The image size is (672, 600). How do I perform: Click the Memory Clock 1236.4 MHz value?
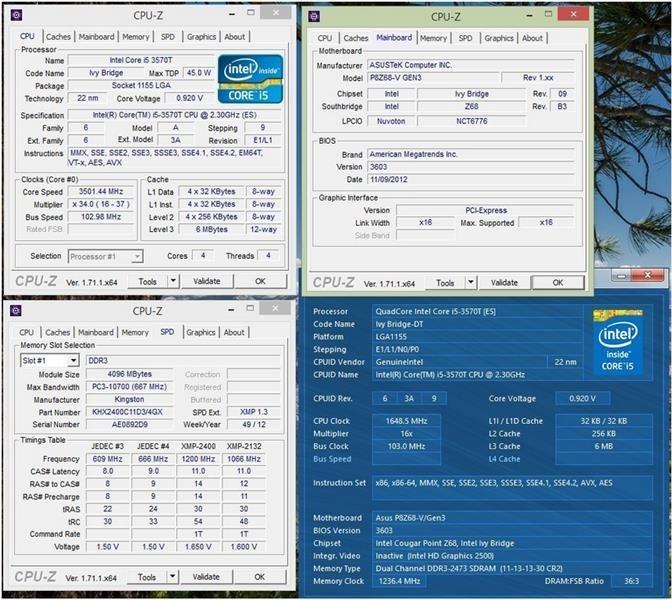(399, 581)
